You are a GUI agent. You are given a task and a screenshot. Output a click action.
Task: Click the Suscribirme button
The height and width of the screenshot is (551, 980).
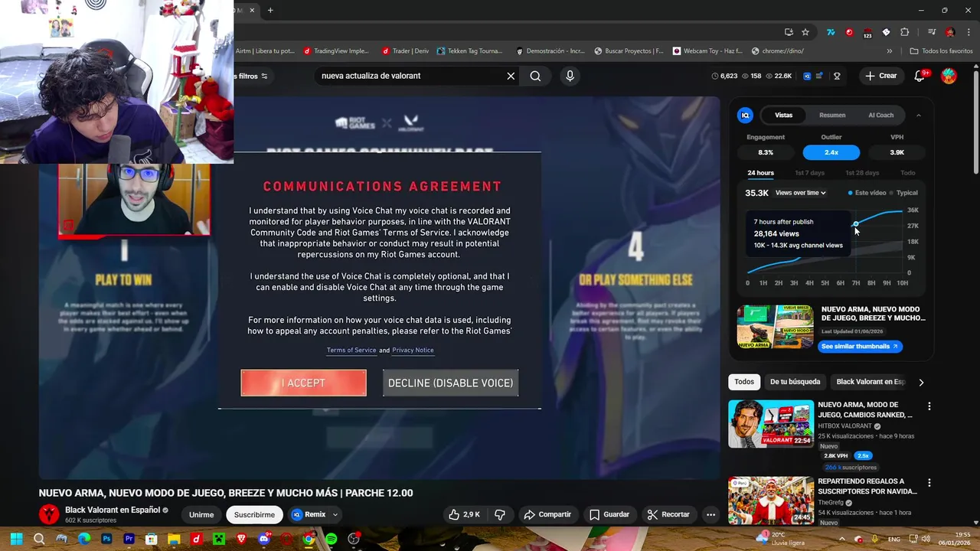[x=254, y=514]
